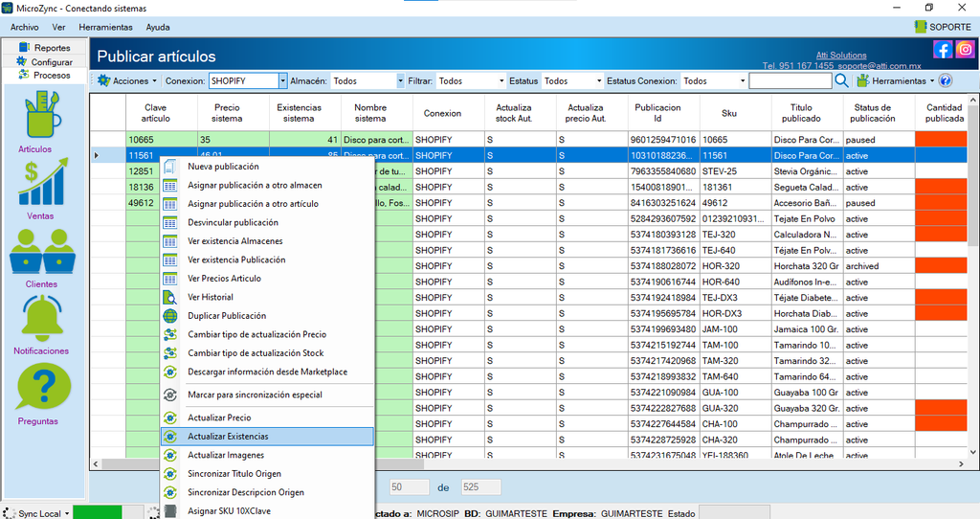980x519 pixels.
Task: Choose Actualizar Existencias from context menu
Action: [268, 437]
